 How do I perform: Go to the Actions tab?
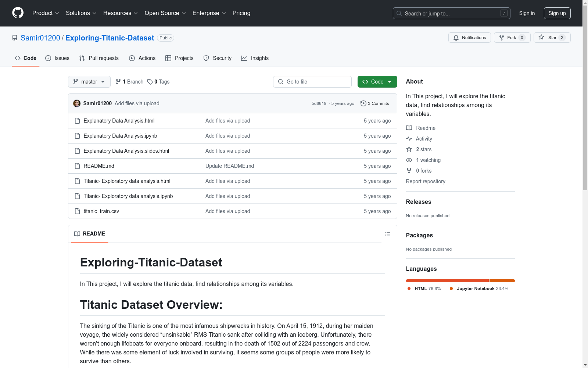pyautogui.click(x=142, y=58)
